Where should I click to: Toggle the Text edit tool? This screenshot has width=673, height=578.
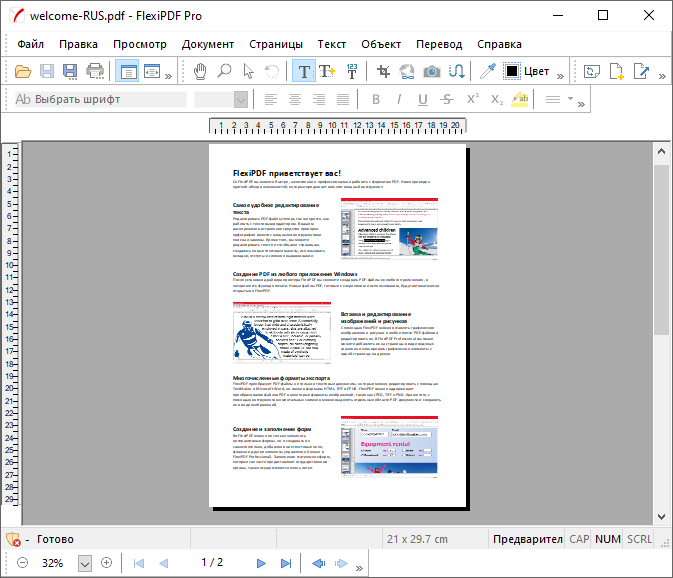[304, 71]
